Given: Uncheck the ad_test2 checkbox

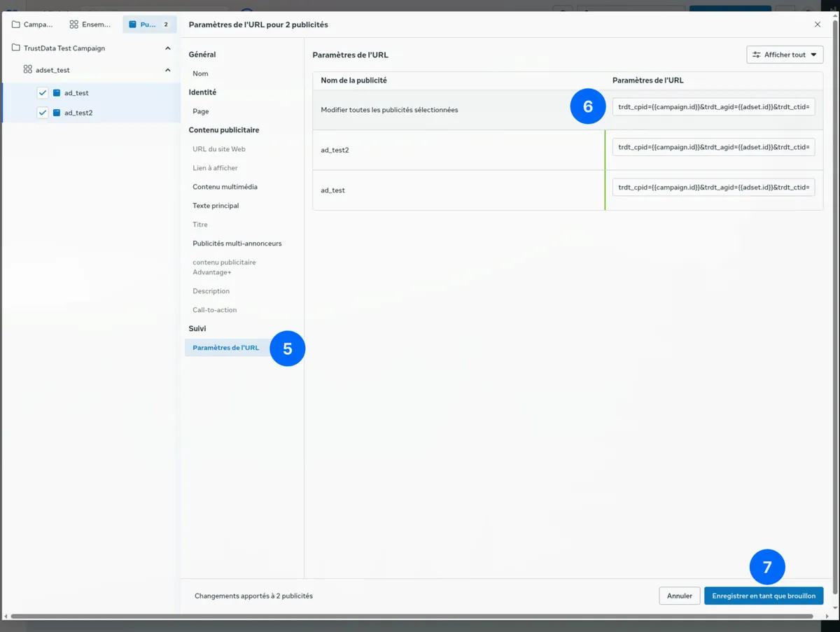Looking at the screenshot, I should (x=42, y=113).
